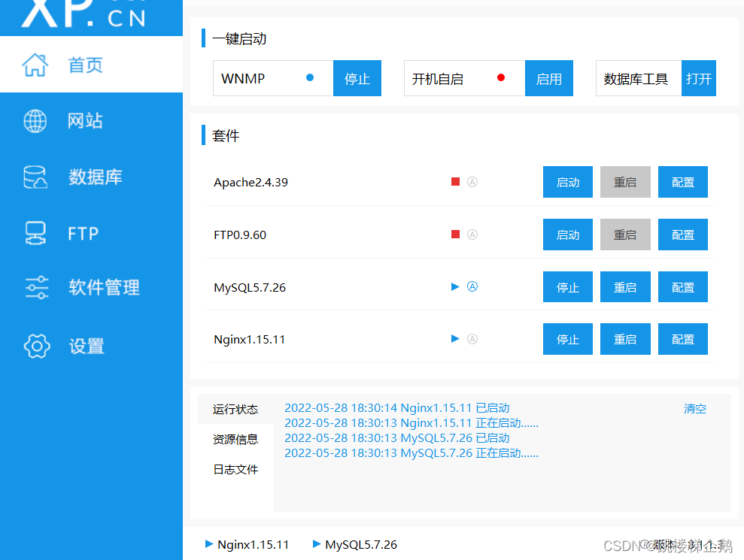Restart MySQL5.7.26 with 重启
The width and height of the screenshot is (744, 560).
coord(625,287)
